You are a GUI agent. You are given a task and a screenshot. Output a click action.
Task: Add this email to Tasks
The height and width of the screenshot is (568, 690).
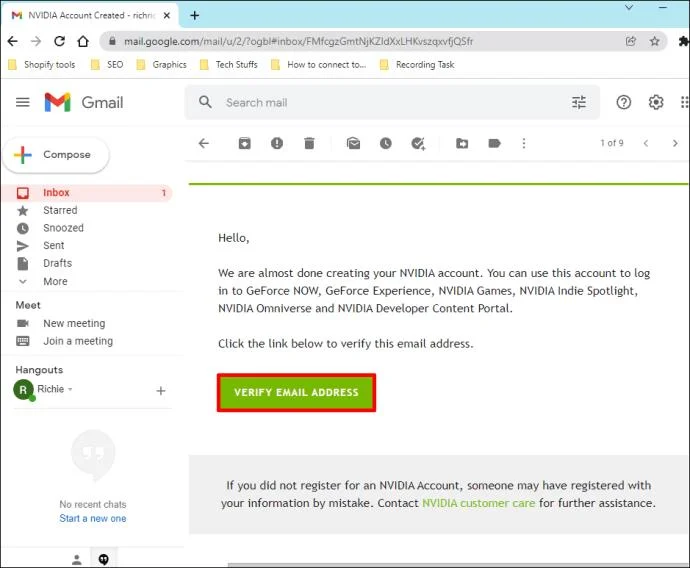point(418,143)
